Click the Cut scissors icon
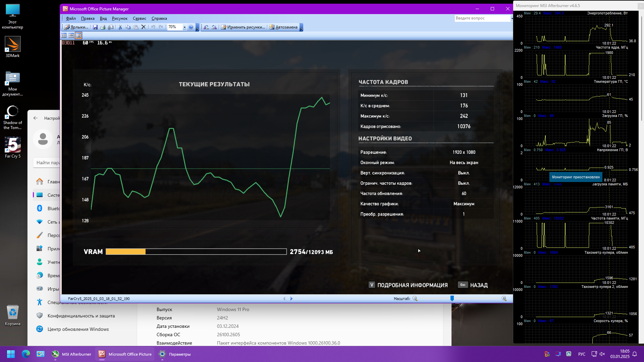 click(120, 27)
